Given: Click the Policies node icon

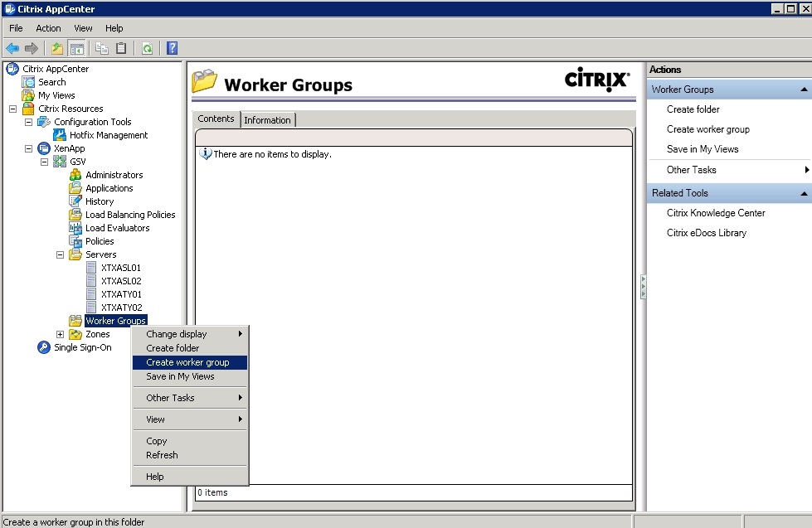Looking at the screenshot, I should point(75,241).
